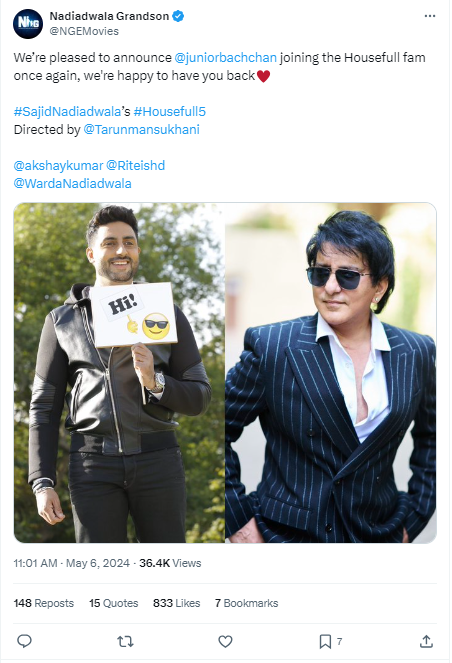This screenshot has width=452, height=663.
Task: Open @WardaNadiadwala profile mention
Action: 73,184
